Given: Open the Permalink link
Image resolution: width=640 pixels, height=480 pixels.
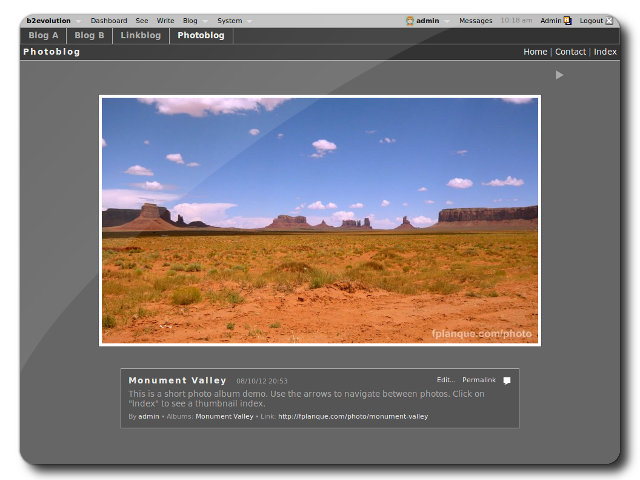Looking at the screenshot, I should (x=478, y=380).
